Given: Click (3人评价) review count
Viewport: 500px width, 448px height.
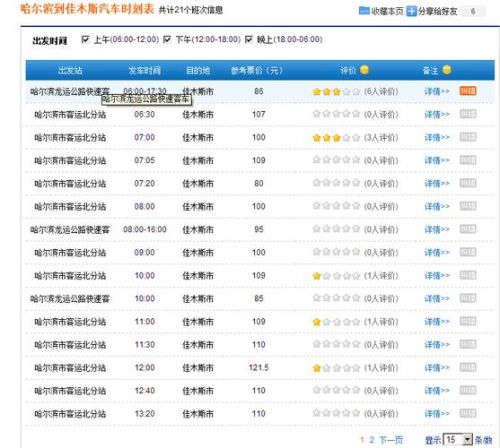Looking at the screenshot, I should [x=381, y=137].
